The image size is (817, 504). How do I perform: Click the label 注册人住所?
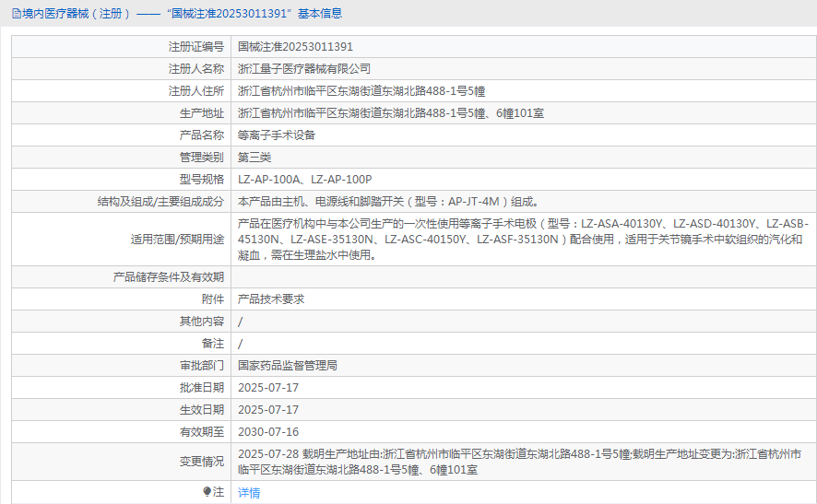[x=195, y=91]
